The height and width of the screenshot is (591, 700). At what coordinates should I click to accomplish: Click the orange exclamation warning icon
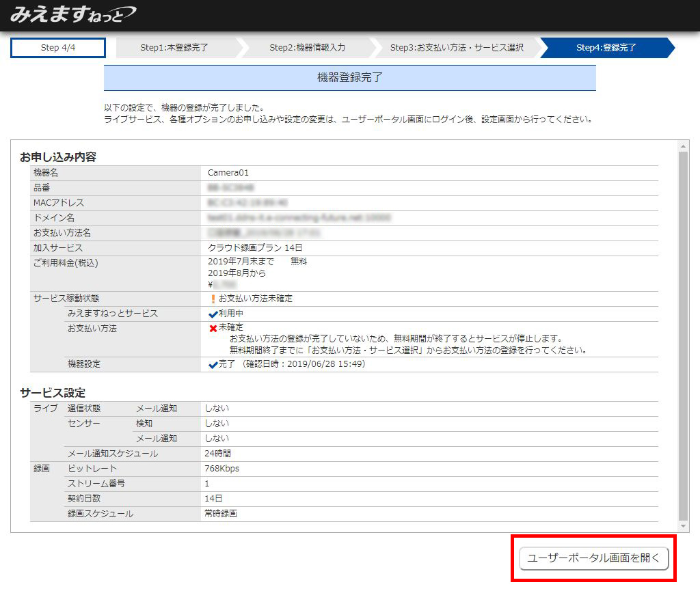click(213, 299)
